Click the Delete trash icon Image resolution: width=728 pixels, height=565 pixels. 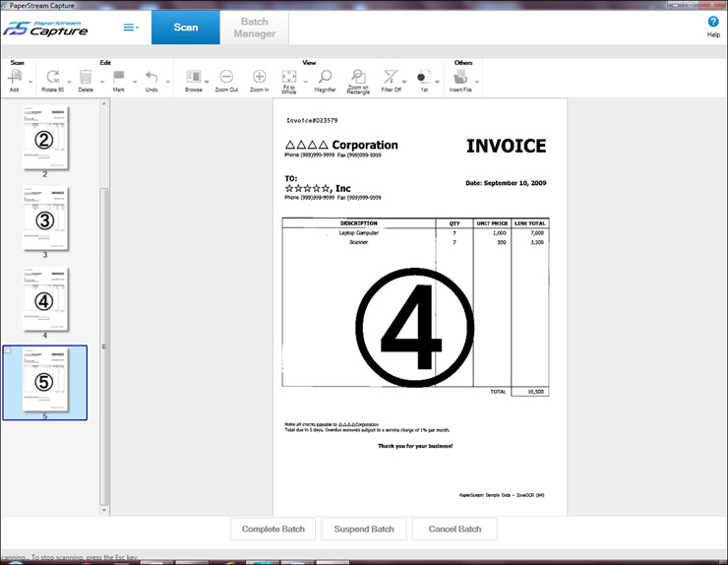[86, 78]
